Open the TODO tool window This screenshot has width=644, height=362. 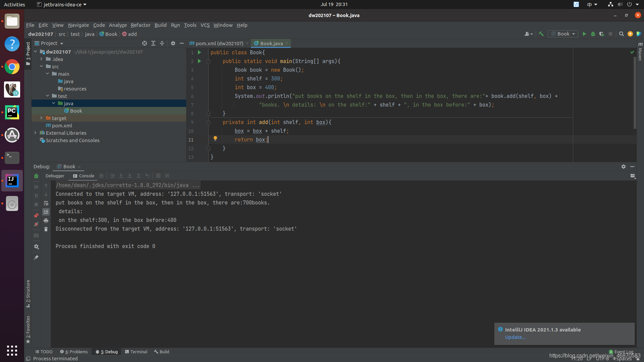tap(44, 352)
